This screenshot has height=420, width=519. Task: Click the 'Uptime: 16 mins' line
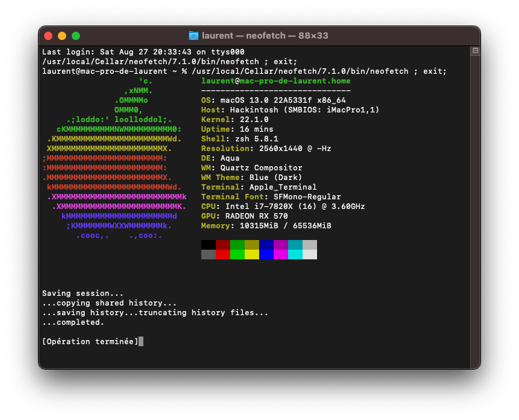click(x=237, y=129)
